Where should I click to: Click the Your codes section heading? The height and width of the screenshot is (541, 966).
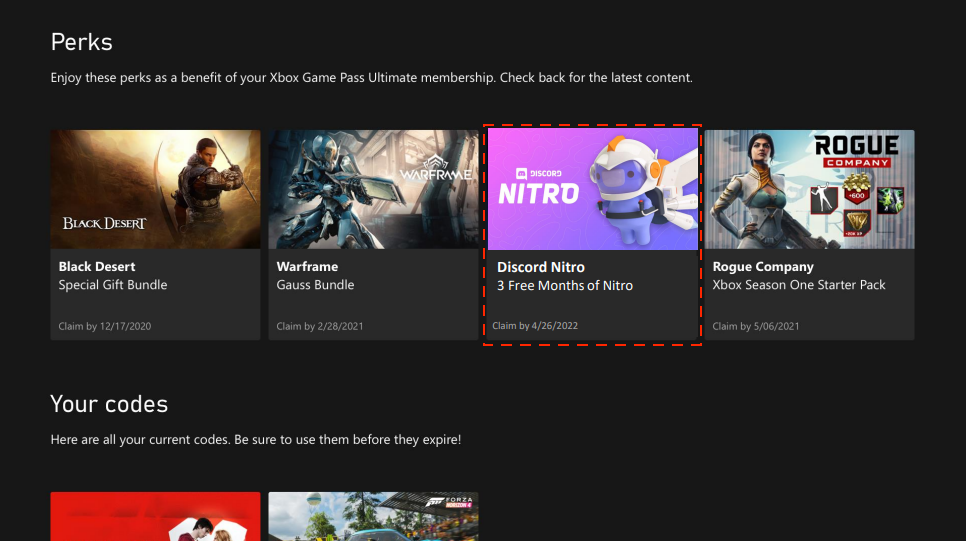click(x=109, y=404)
